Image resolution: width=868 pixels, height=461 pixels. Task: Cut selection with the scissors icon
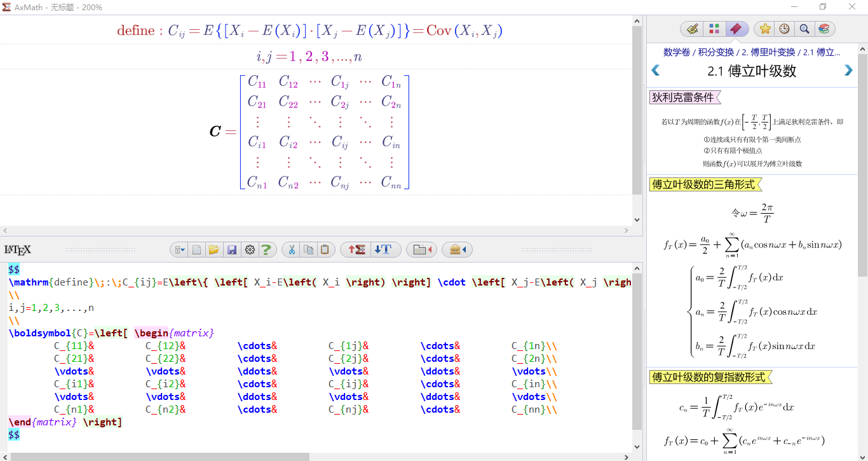click(292, 250)
